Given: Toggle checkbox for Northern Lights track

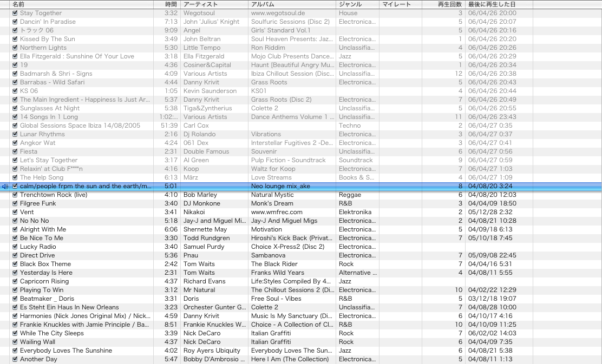Looking at the screenshot, I should click(15, 48).
